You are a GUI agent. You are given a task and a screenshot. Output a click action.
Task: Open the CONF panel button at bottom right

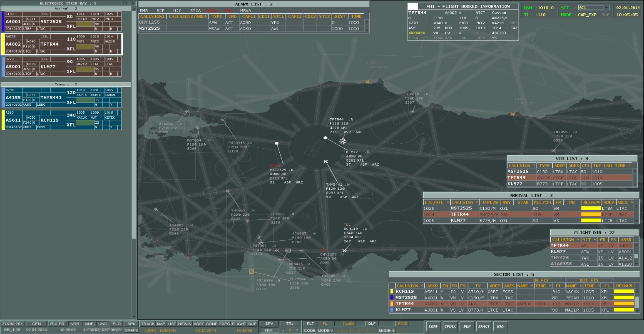click(433, 326)
